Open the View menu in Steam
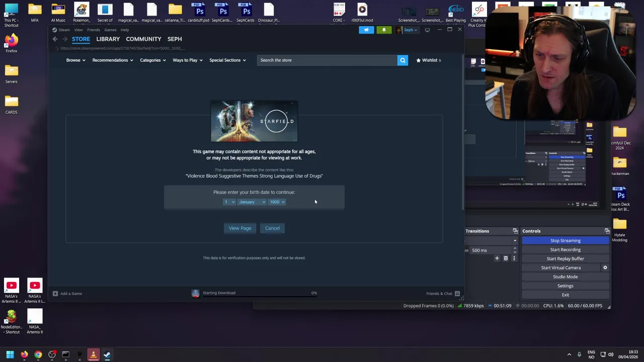This screenshot has height=362, width=644. [78, 30]
